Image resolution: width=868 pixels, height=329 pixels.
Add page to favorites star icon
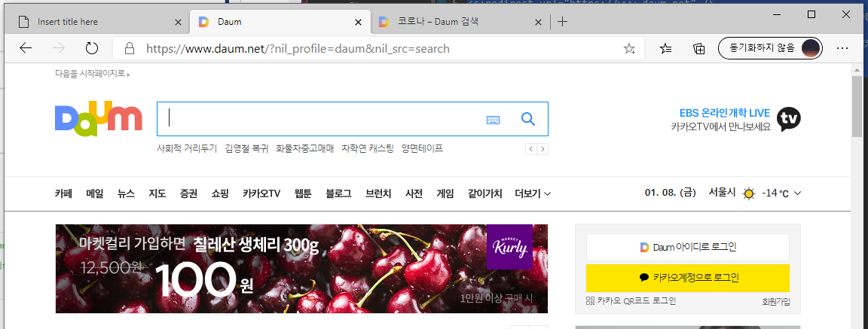(629, 49)
